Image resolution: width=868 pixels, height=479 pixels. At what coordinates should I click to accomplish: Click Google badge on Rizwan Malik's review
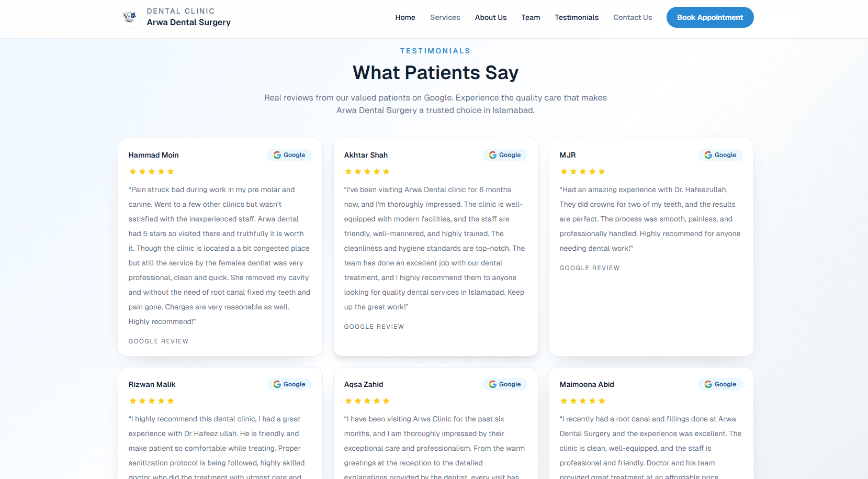click(x=289, y=384)
